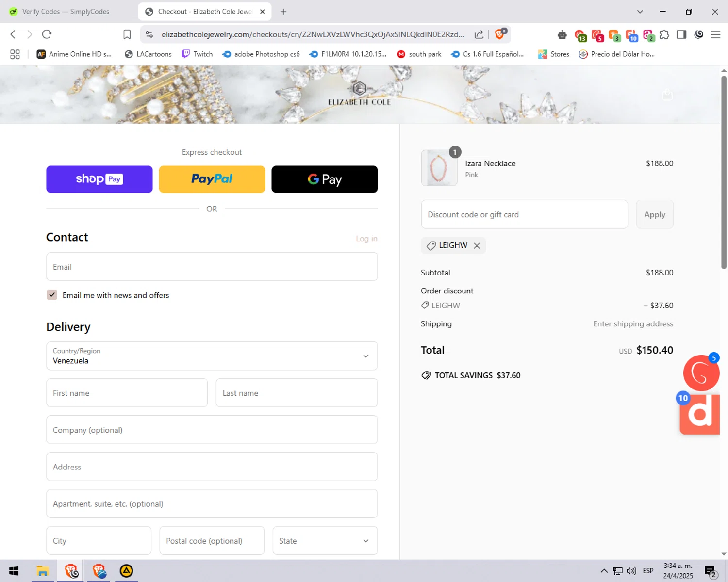The width and height of the screenshot is (728, 582).
Task: Go back to the previous page
Action: click(x=13, y=34)
